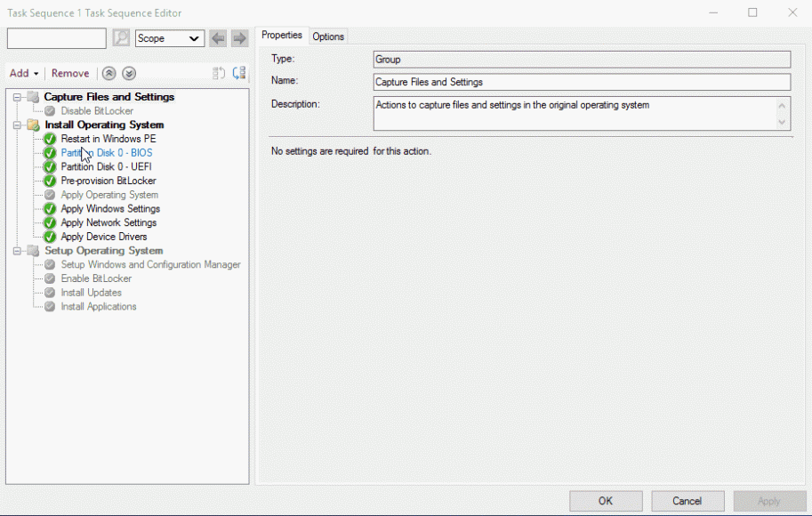The width and height of the screenshot is (812, 516).
Task: Click the expand tree structure icon
Action: click(238, 73)
